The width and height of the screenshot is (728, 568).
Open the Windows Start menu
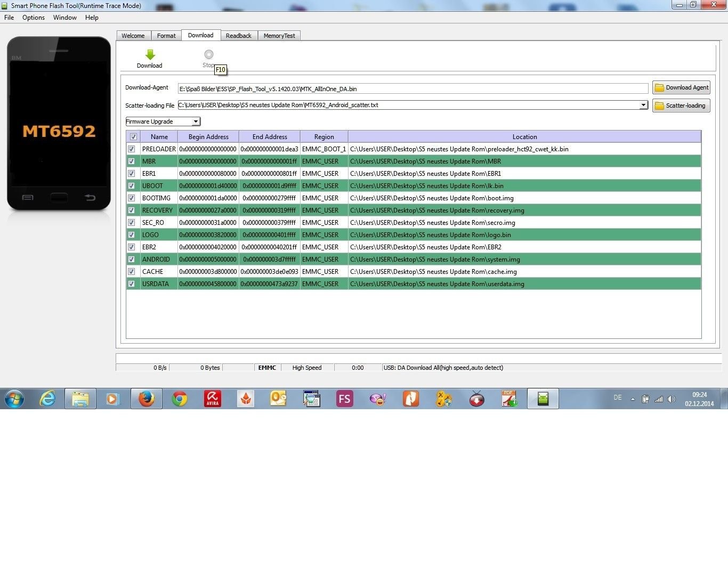pyautogui.click(x=14, y=399)
